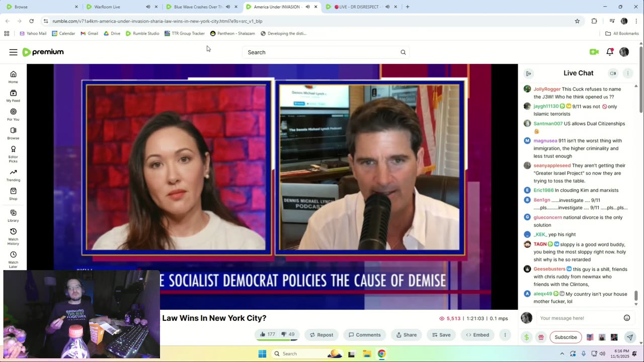Like the video with thumbs up
This screenshot has height=362, width=644.
(267, 335)
